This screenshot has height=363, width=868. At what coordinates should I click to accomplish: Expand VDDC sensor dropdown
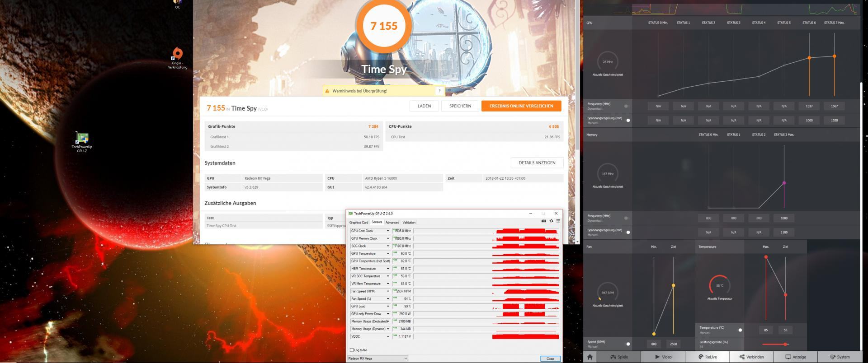pyautogui.click(x=387, y=336)
